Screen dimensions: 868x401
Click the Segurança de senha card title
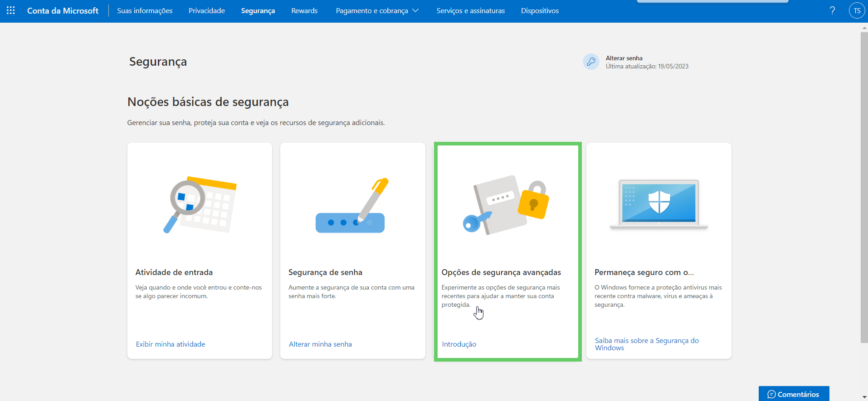click(325, 272)
